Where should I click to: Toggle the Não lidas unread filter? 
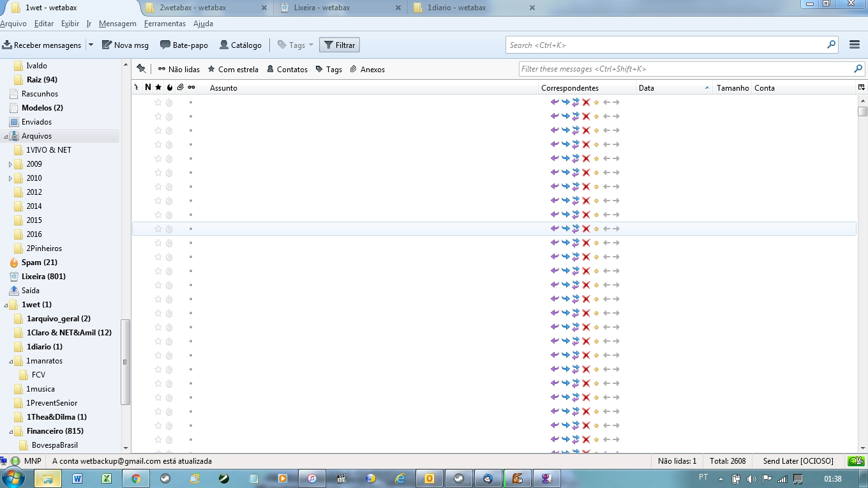[179, 69]
